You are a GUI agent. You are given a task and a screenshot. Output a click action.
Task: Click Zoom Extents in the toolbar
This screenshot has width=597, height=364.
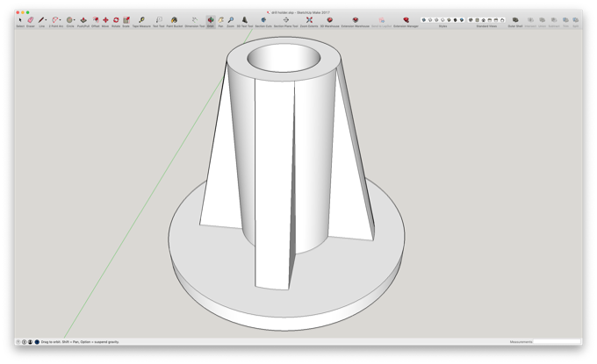(309, 20)
